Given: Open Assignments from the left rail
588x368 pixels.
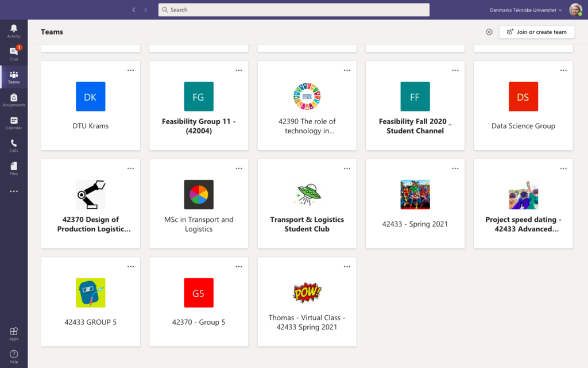Looking at the screenshot, I should (14, 100).
